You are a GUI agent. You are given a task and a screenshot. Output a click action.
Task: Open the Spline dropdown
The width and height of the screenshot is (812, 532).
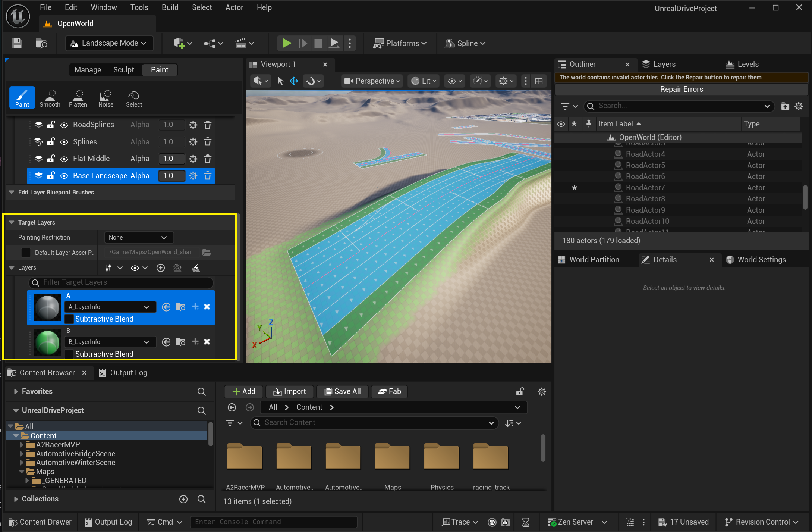pyautogui.click(x=465, y=43)
